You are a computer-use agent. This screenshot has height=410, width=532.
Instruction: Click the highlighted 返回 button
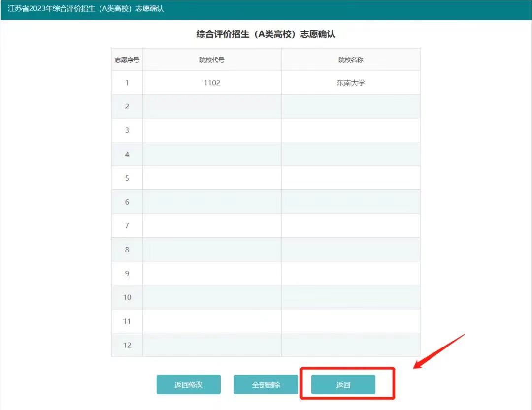(x=343, y=384)
